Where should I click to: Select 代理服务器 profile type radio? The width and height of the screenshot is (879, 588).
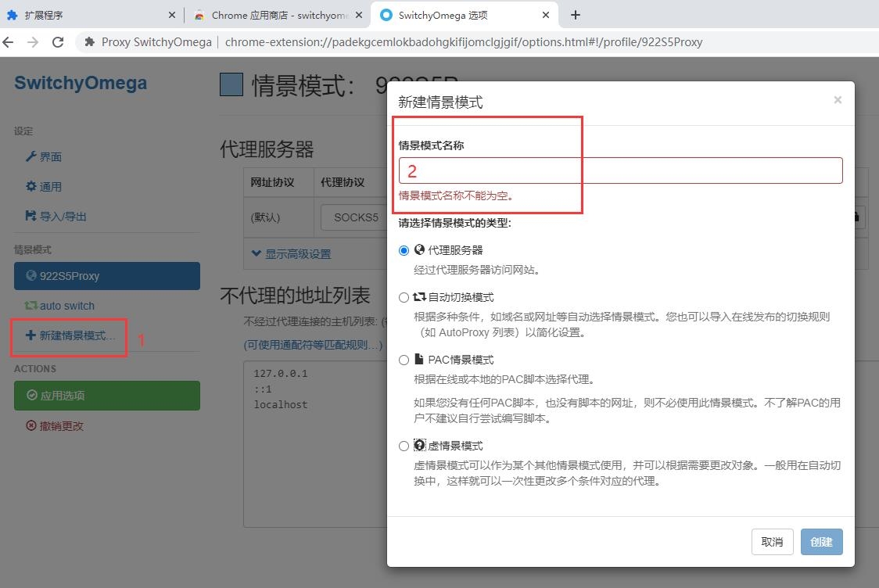click(x=404, y=250)
